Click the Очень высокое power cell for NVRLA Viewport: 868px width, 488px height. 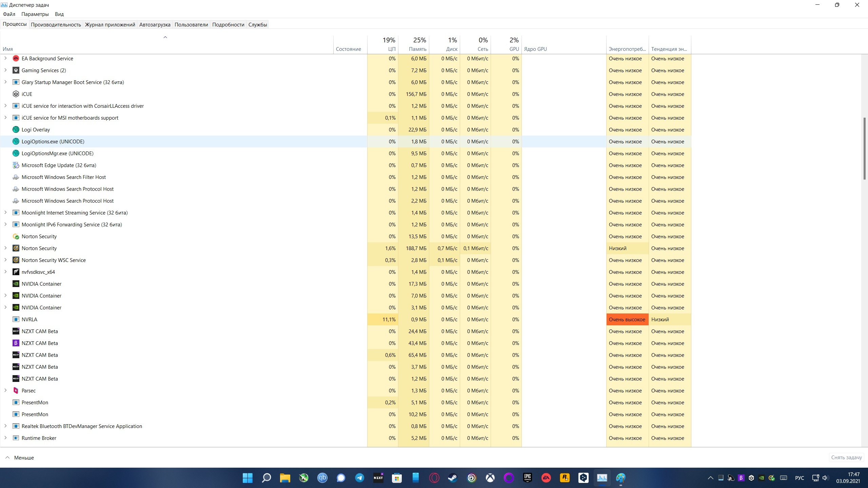click(x=627, y=319)
